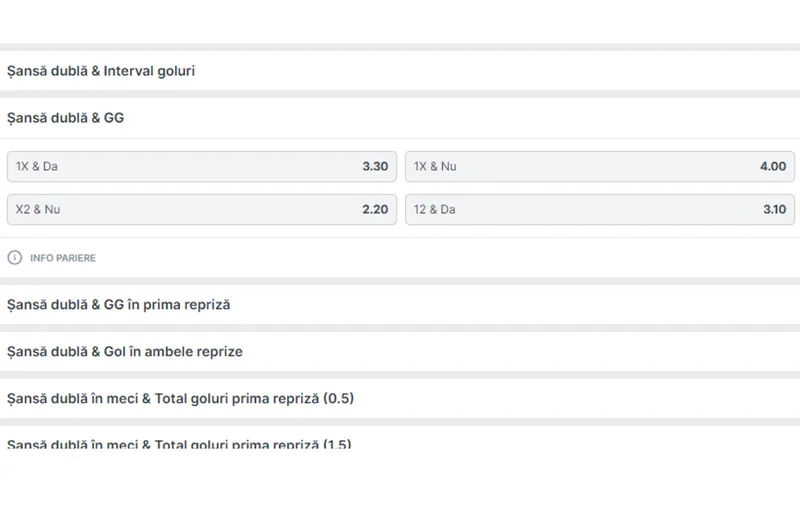Select the 1X & Da bet option
The width and height of the screenshot is (800, 531).
coord(201,167)
